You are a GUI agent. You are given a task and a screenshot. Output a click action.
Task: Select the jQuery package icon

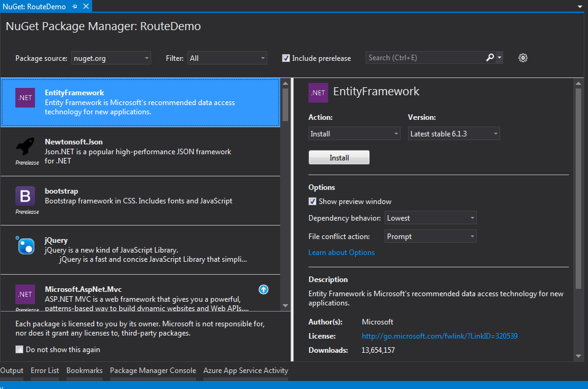coord(25,245)
